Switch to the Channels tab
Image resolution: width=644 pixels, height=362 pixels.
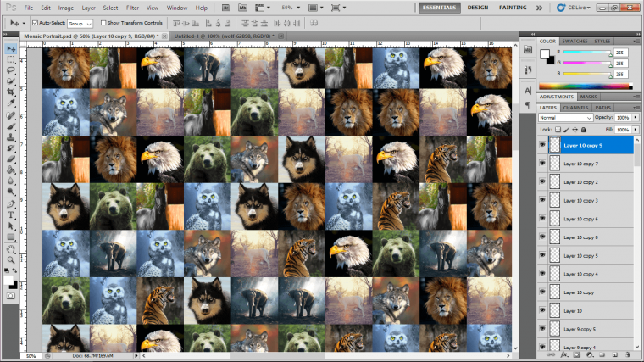click(575, 108)
